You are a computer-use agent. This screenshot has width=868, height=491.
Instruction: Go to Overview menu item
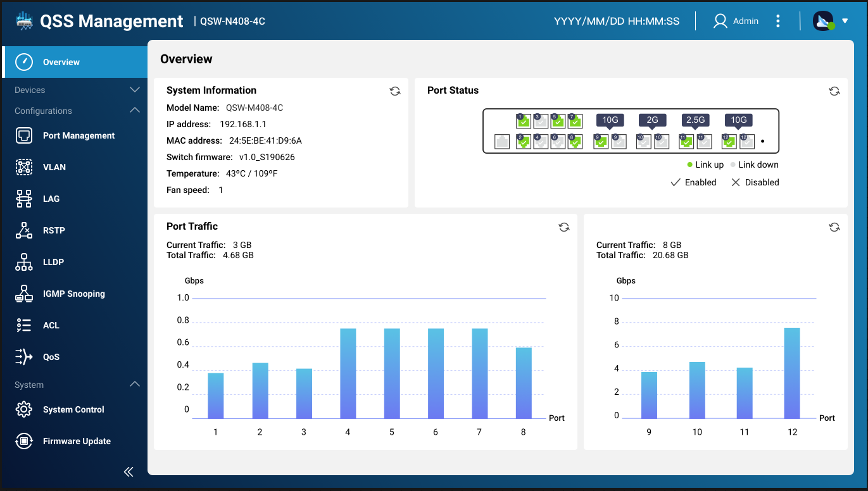pyautogui.click(x=75, y=62)
